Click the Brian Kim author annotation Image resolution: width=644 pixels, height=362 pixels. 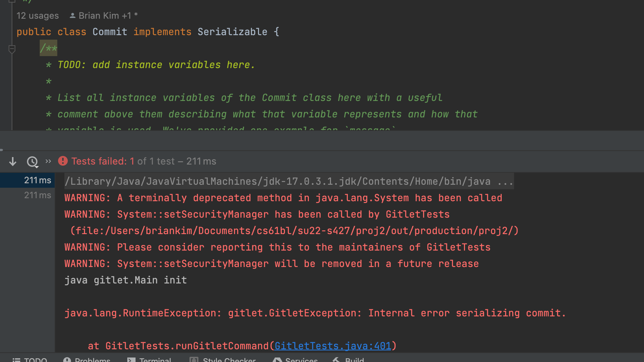pyautogui.click(x=99, y=16)
